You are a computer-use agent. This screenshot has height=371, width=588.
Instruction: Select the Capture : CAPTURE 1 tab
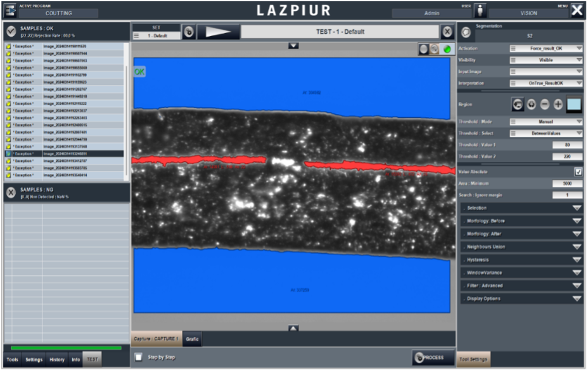[157, 339]
